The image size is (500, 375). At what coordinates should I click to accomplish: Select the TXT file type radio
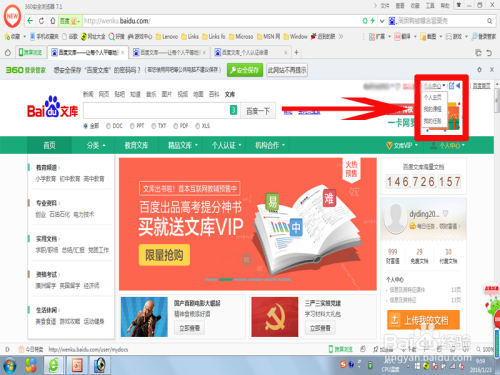154,126
